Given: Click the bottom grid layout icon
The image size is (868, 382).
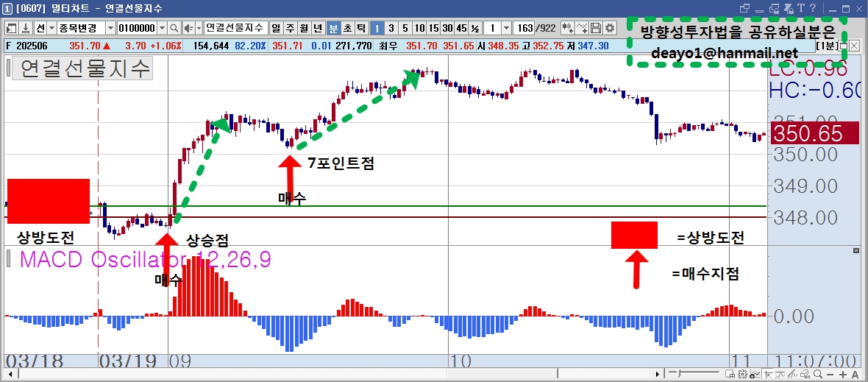Looking at the screenshot, I should tap(730, 375).
